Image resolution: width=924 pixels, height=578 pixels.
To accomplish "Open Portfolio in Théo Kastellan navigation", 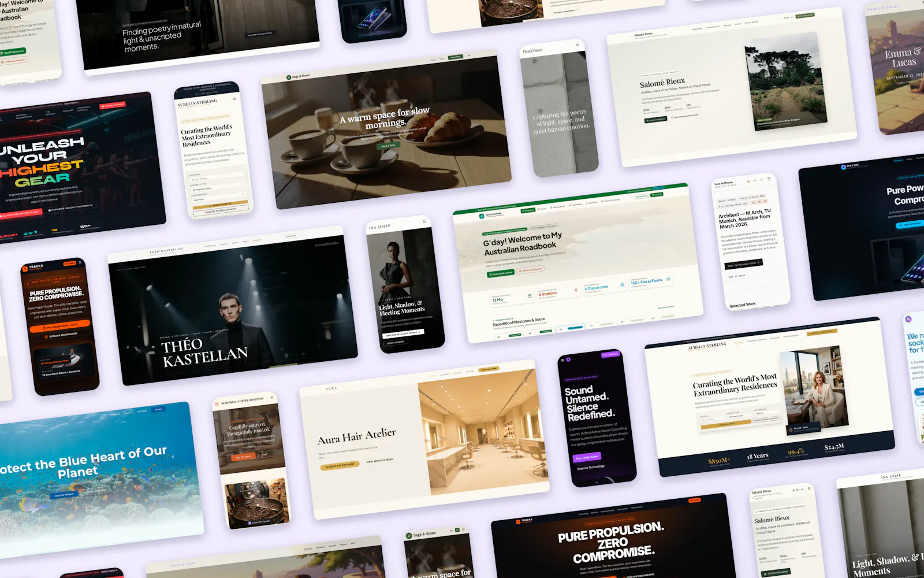I will (211, 246).
